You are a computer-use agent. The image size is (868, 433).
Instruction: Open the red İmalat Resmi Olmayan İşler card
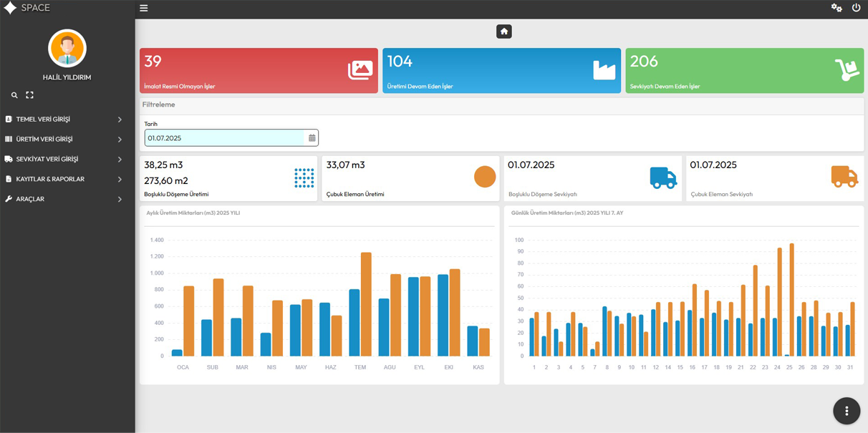[259, 71]
